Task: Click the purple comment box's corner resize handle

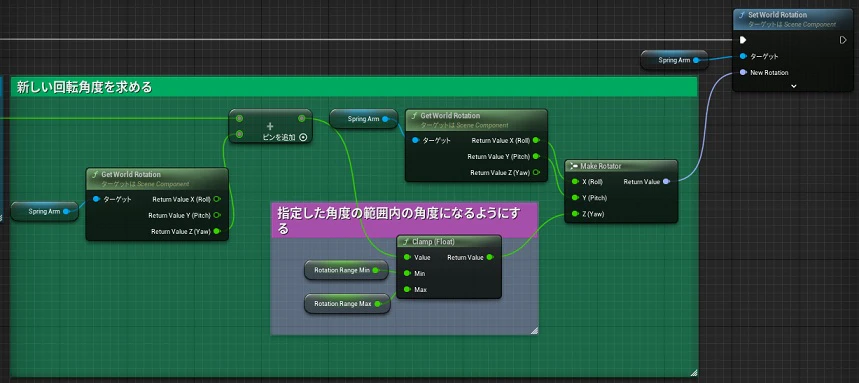Action: click(x=534, y=330)
